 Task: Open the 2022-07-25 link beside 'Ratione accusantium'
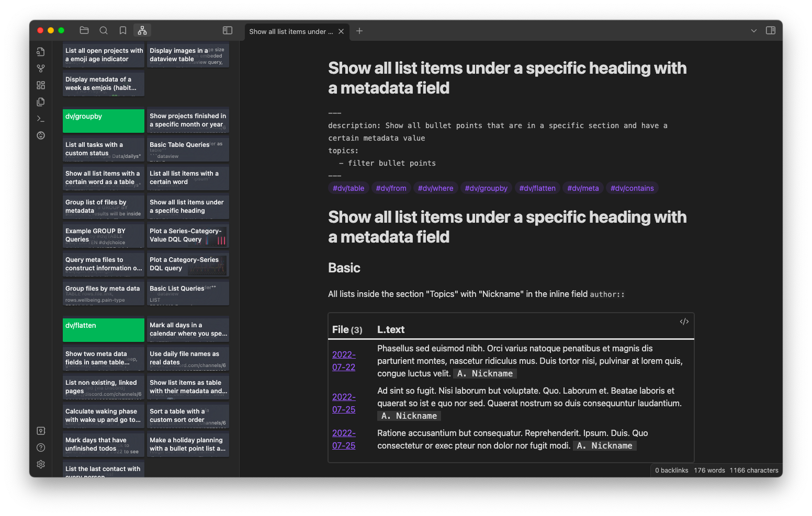(x=344, y=439)
